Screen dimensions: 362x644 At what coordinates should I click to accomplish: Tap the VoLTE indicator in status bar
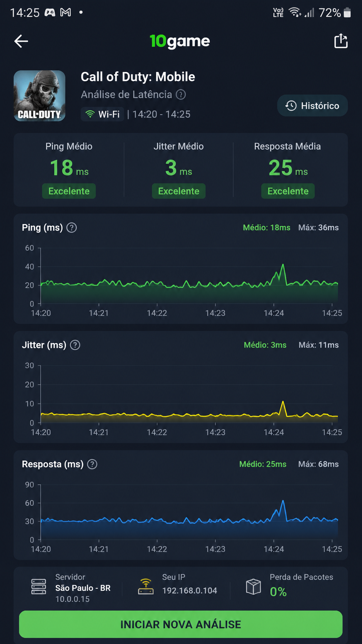coord(278,13)
